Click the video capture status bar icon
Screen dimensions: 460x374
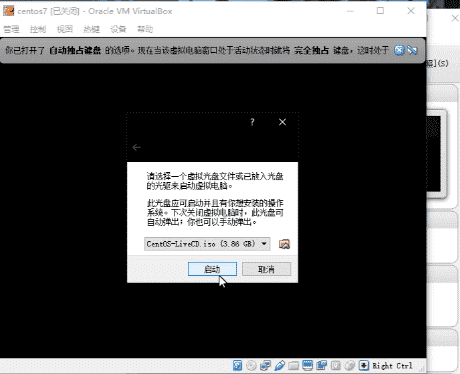321,366
